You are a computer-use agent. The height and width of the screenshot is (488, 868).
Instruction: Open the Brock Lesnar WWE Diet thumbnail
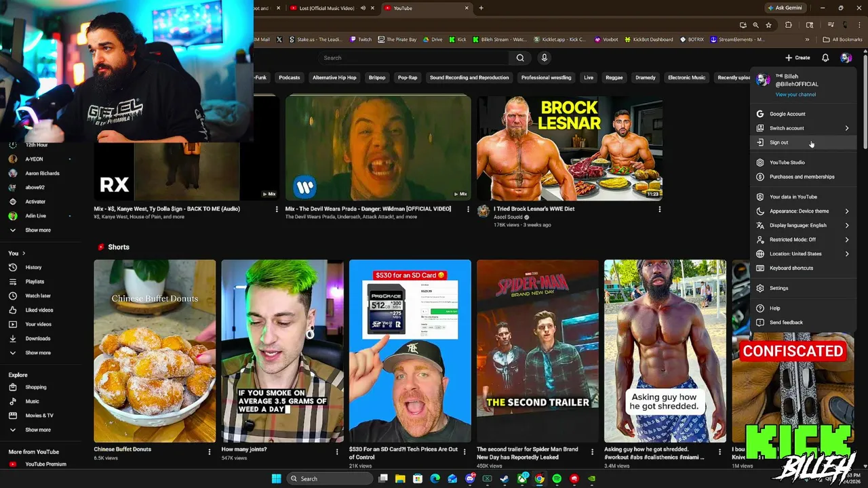[x=570, y=148]
